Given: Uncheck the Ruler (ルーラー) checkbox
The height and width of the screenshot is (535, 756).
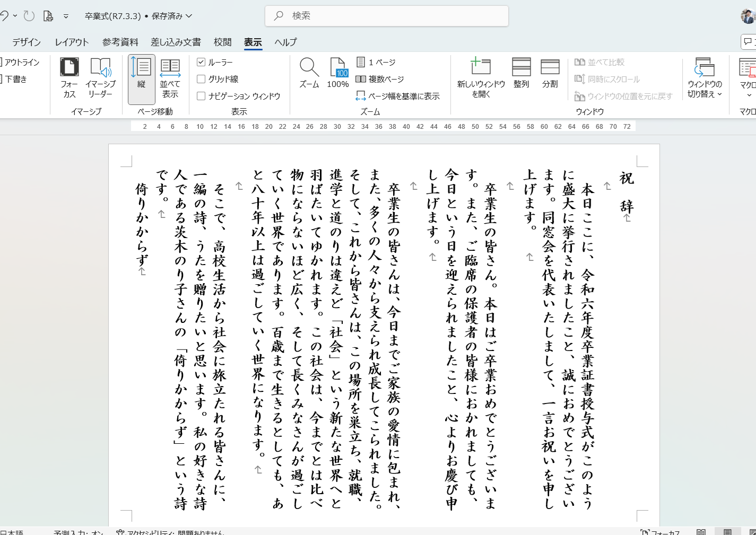Looking at the screenshot, I should point(201,62).
